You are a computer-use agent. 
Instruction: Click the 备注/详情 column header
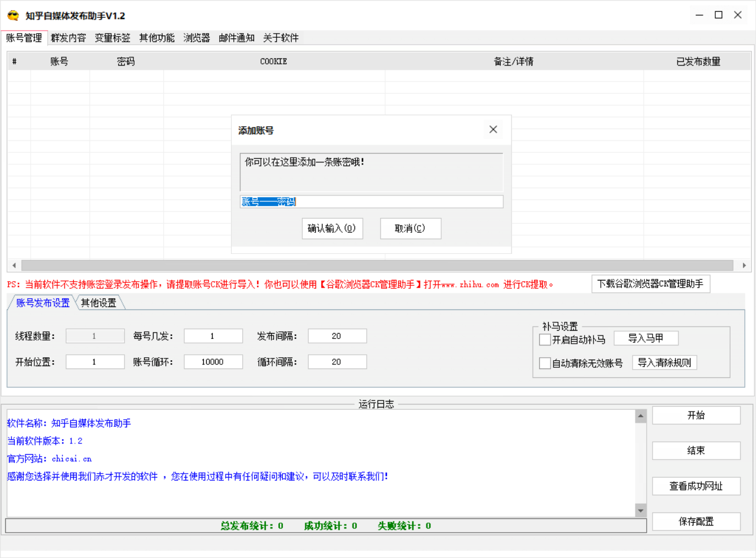514,61
